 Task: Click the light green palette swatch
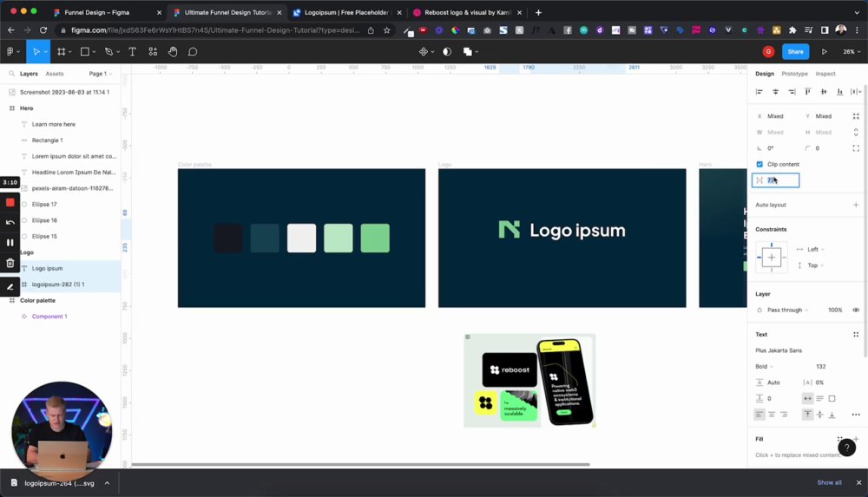(x=339, y=238)
